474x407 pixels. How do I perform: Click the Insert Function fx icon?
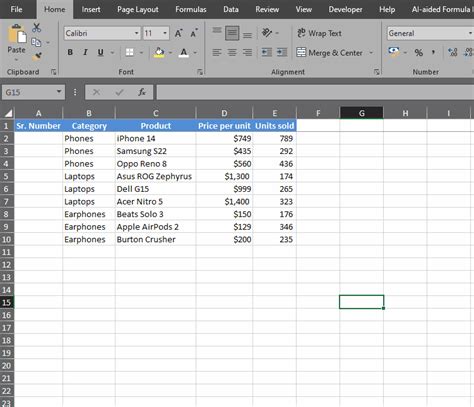[142, 92]
